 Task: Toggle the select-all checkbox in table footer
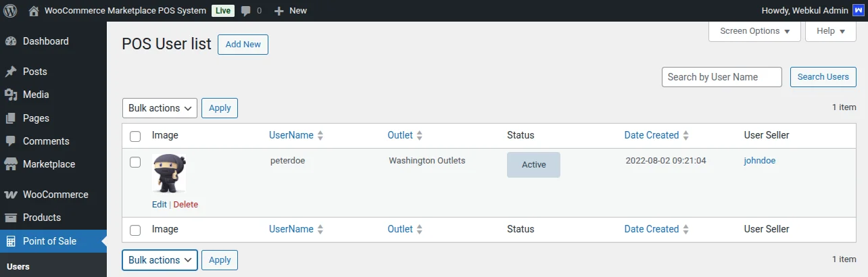135,230
